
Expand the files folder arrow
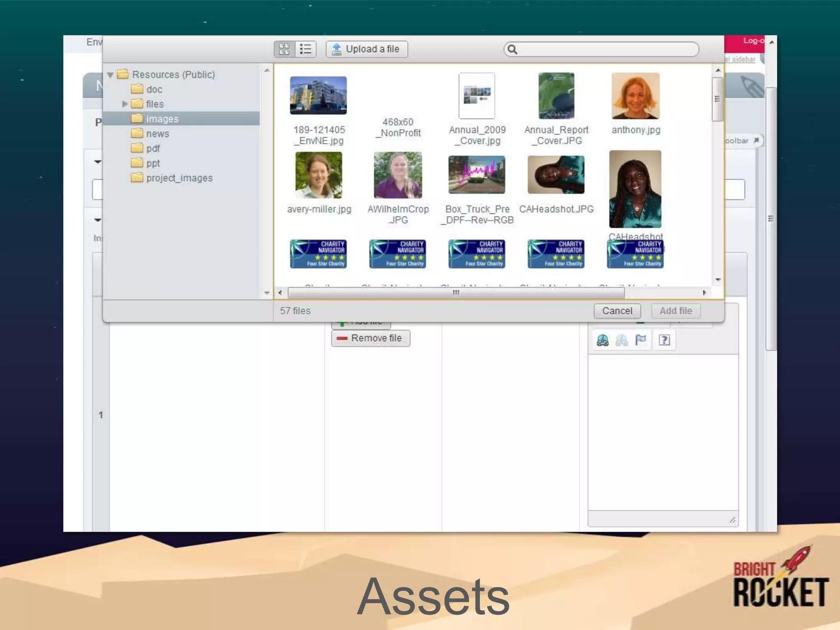click(x=125, y=104)
